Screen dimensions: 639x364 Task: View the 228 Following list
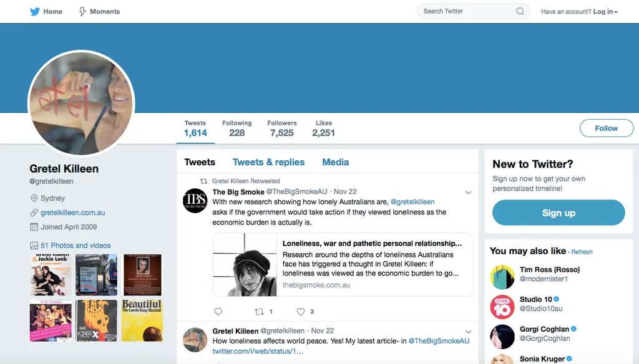point(237,128)
